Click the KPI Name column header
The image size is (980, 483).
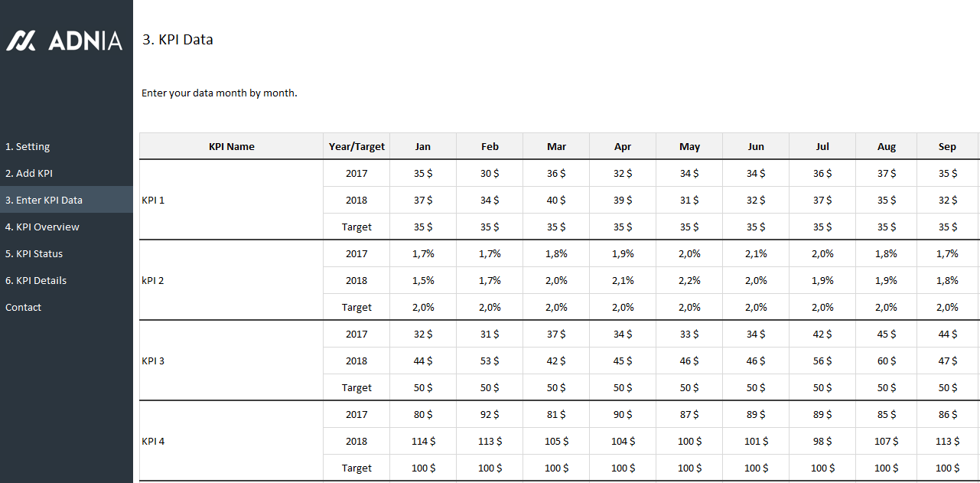[x=231, y=147]
